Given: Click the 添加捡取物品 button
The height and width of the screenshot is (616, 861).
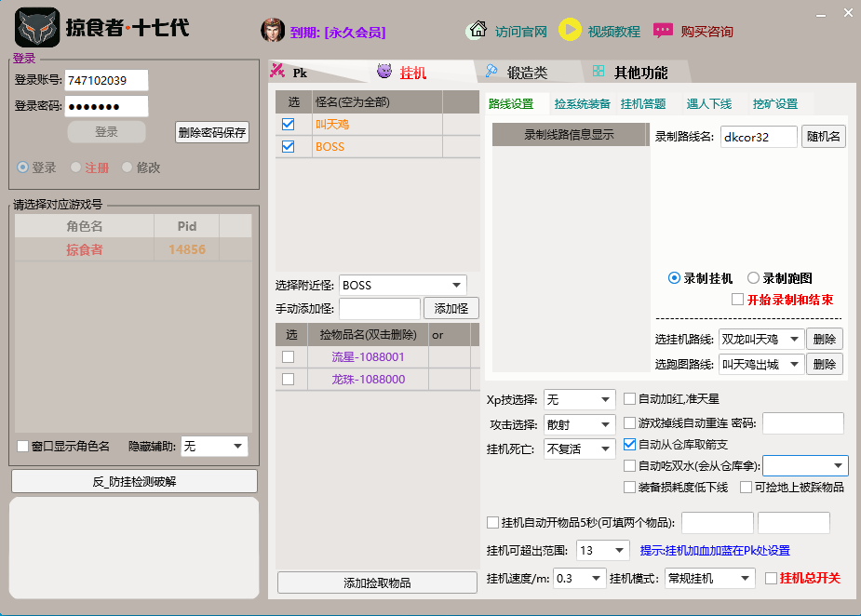Looking at the screenshot, I should coord(376,581).
